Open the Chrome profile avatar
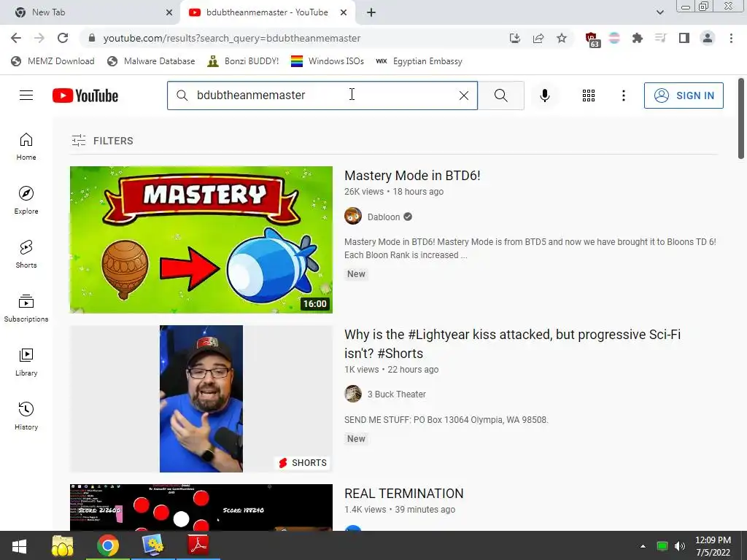Viewport: 747px width, 560px height. [x=708, y=38]
